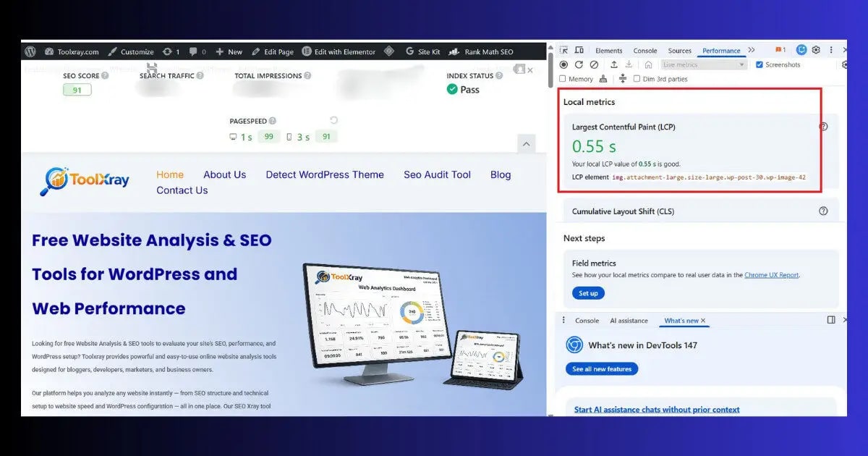
Task: Start recording a performance profile
Action: pyautogui.click(x=564, y=64)
